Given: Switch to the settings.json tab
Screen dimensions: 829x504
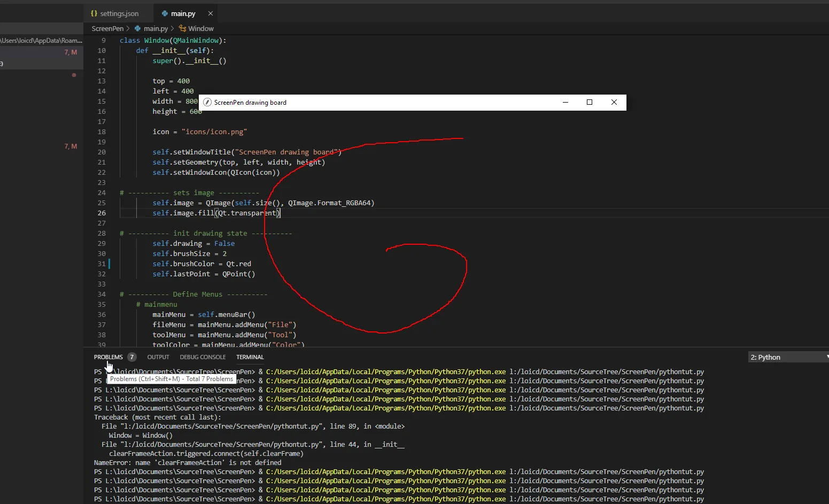Looking at the screenshot, I should tap(119, 13).
